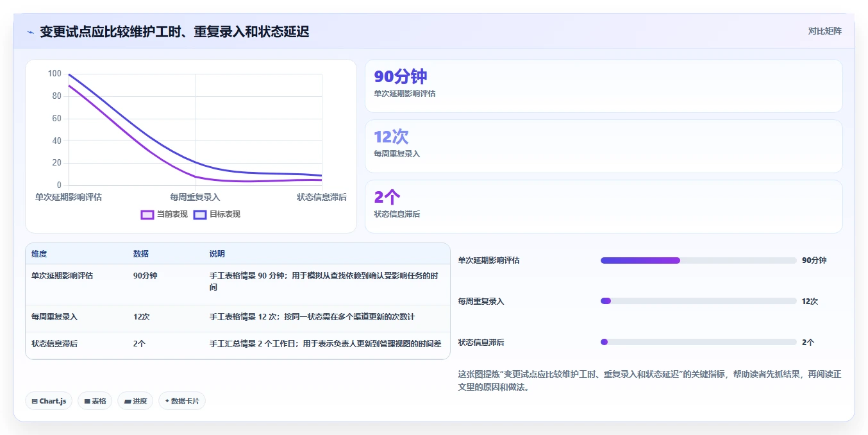This screenshot has width=868, height=435.
Task: Click the 进度 tag chip
Action: coord(135,401)
